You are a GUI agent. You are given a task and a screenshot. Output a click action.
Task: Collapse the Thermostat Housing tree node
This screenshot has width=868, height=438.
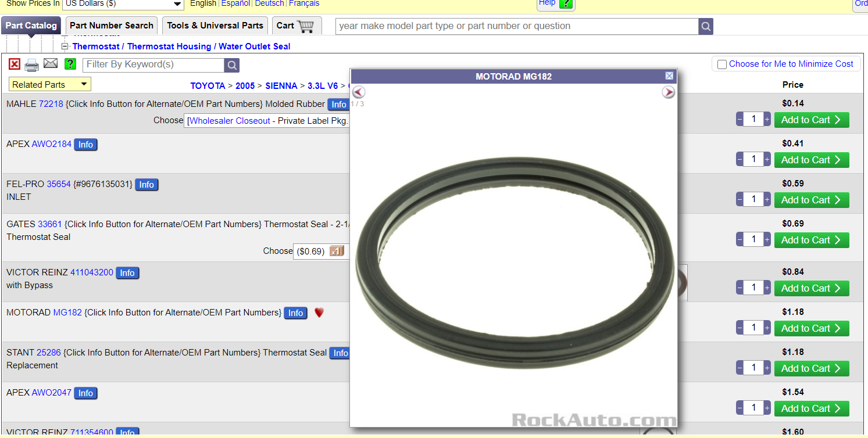click(65, 46)
